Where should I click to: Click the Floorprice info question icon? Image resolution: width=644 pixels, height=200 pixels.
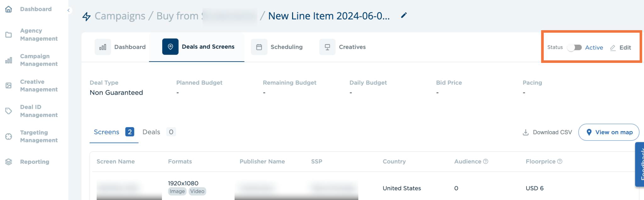tap(560, 161)
